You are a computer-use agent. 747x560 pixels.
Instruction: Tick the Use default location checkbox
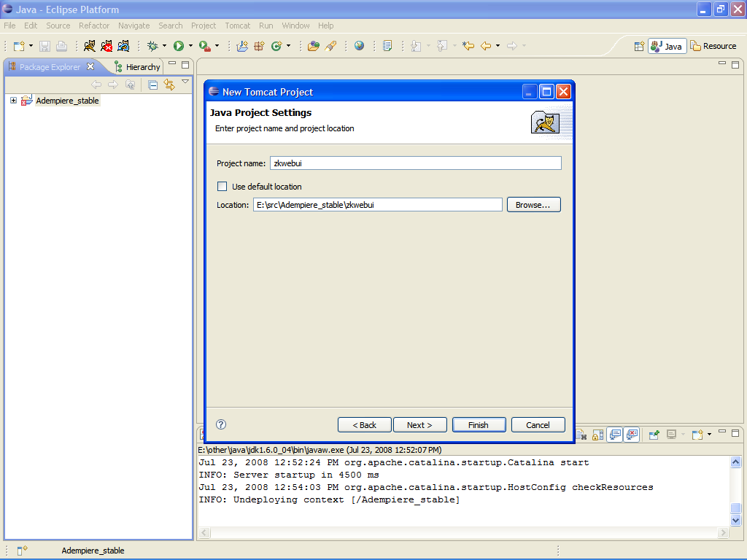coord(222,186)
